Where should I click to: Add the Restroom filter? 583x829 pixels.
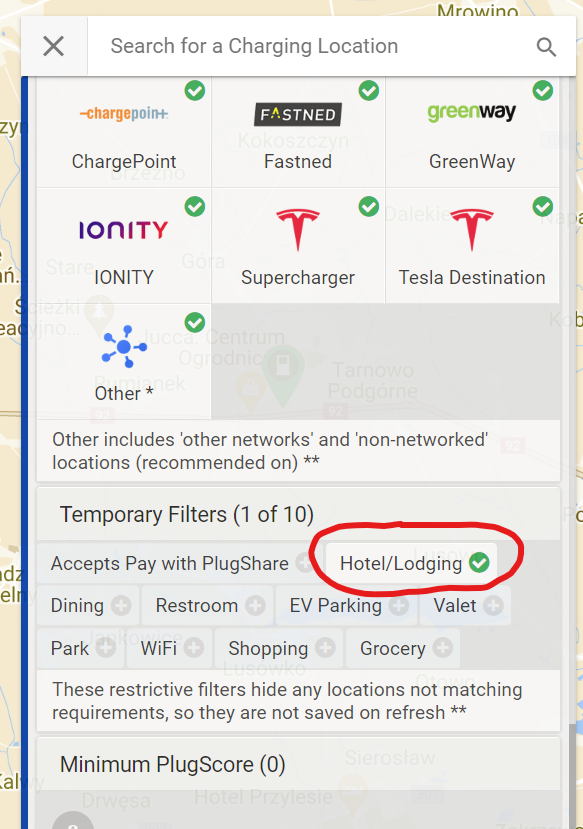[208, 605]
